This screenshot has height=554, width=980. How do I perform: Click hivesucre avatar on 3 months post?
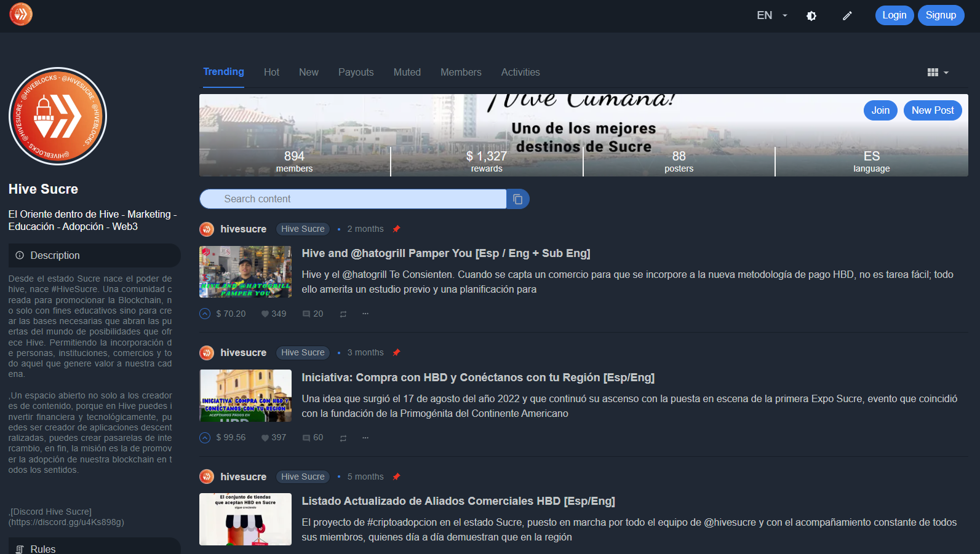207,353
